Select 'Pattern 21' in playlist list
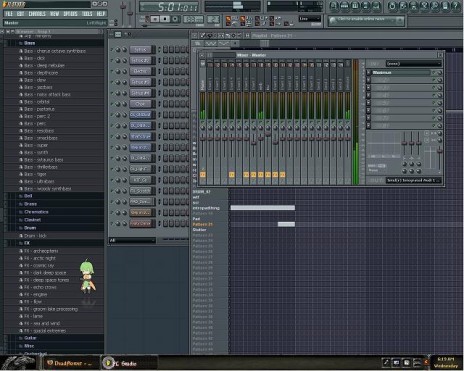Screen dimensions: 464x371 (x=203, y=224)
